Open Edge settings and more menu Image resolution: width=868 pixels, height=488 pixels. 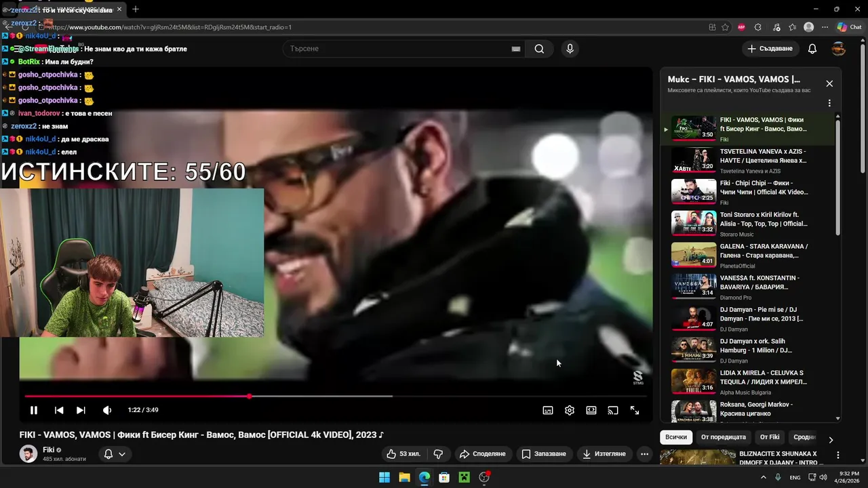coord(825,27)
